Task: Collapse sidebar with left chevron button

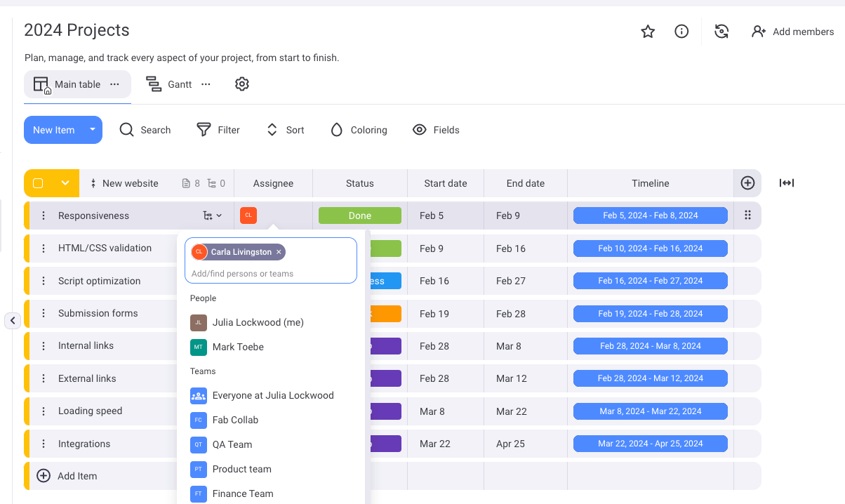Action: [13, 321]
